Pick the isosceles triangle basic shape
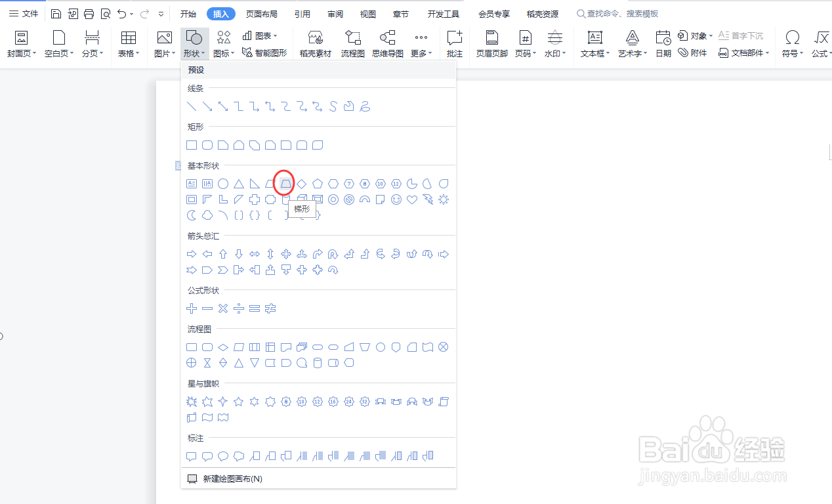832x504 pixels. [x=239, y=184]
